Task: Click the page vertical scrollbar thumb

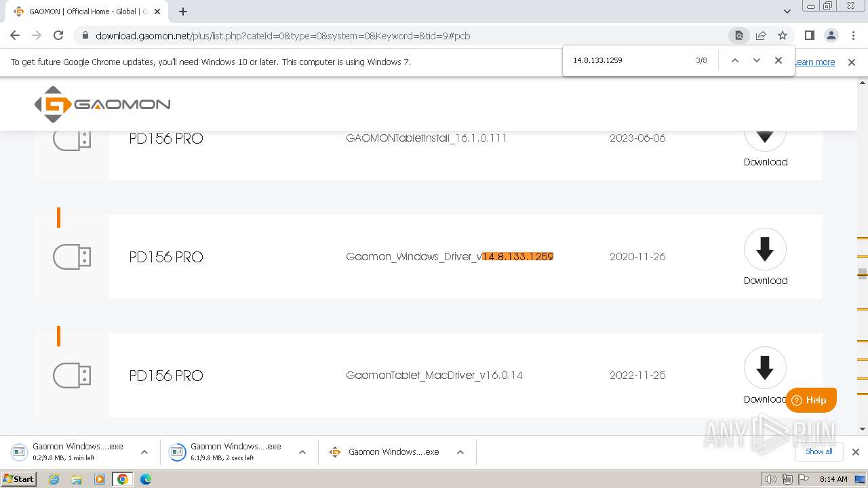Action: point(863,273)
